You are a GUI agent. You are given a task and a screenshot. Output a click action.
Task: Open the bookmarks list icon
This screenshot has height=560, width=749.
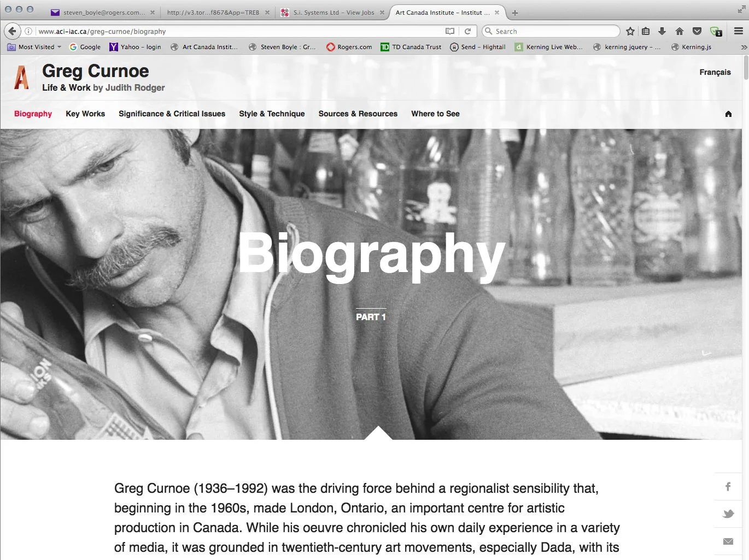646,31
